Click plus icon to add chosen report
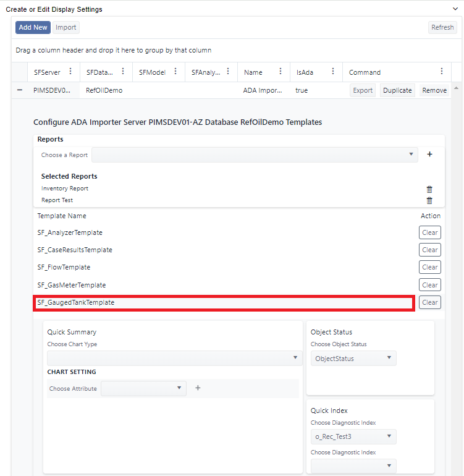This screenshot has width=464, height=476. click(429, 155)
